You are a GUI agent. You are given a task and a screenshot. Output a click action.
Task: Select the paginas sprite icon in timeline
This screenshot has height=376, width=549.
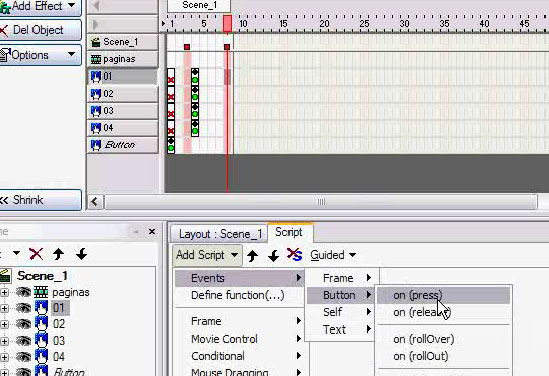point(96,59)
